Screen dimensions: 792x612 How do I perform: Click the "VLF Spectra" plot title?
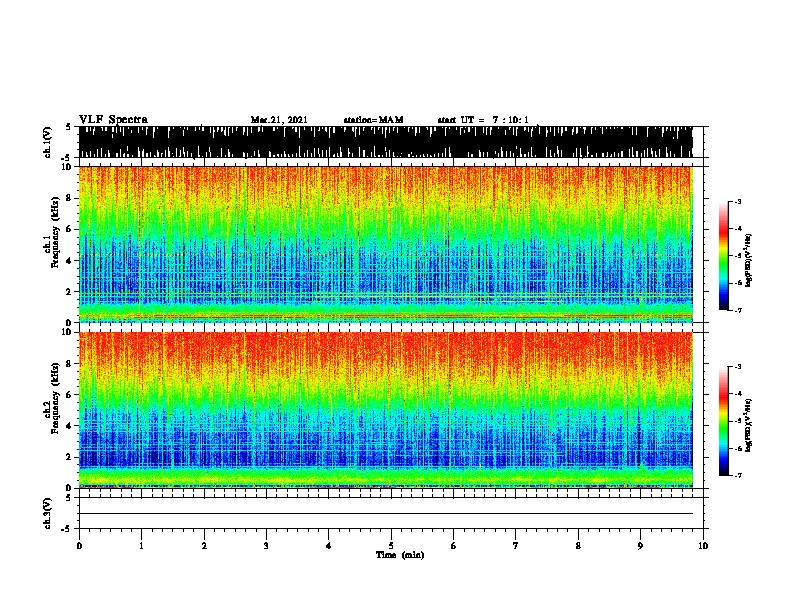pos(113,119)
